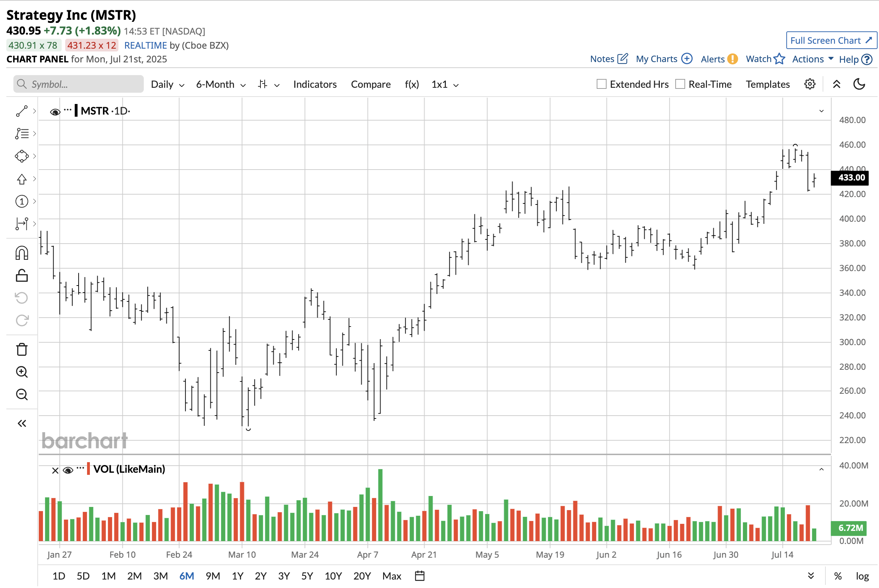Screen dimensions: 879x588
Task: Click the VOL indicator color swatch
Action: click(x=88, y=469)
